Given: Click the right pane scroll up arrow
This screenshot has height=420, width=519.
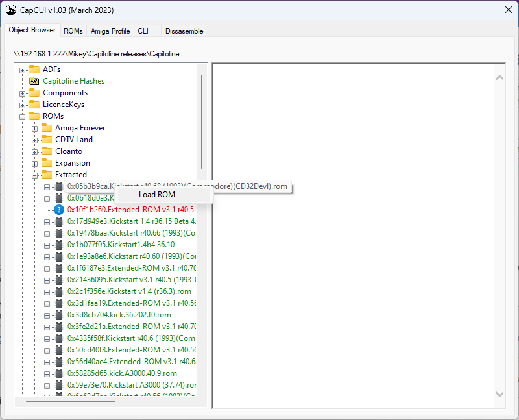Looking at the screenshot, I should (x=500, y=78).
